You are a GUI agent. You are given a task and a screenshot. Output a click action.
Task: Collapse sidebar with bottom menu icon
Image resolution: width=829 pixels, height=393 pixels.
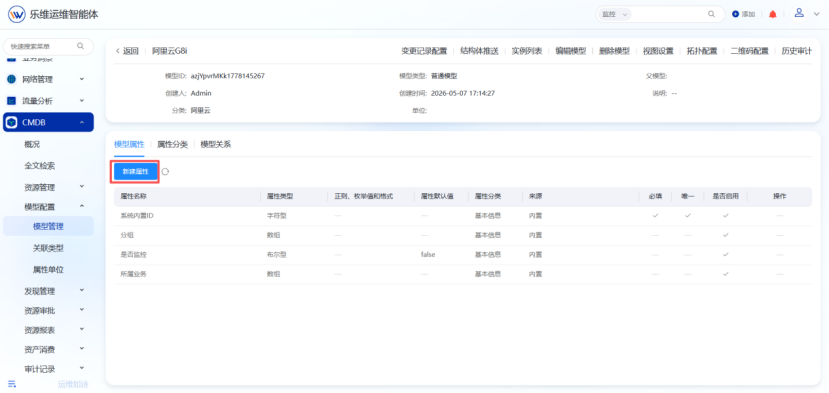point(12,384)
